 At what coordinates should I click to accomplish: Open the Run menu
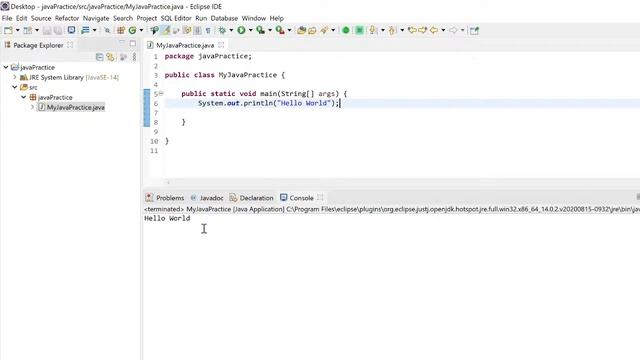tap(201, 18)
